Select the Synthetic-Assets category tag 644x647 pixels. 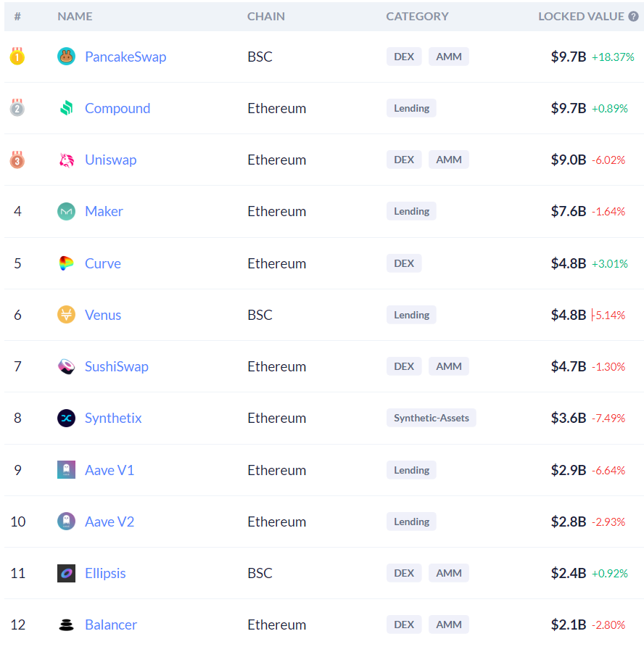pyautogui.click(x=431, y=418)
